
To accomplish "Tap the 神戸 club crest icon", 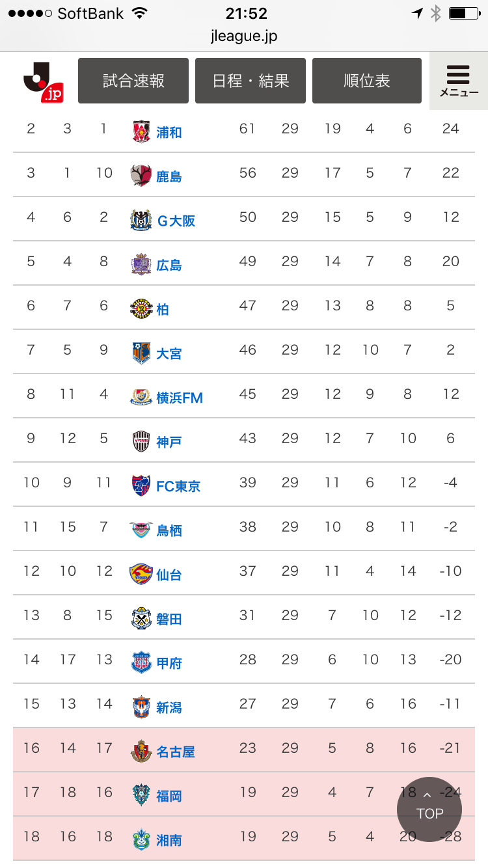I will (141, 441).
